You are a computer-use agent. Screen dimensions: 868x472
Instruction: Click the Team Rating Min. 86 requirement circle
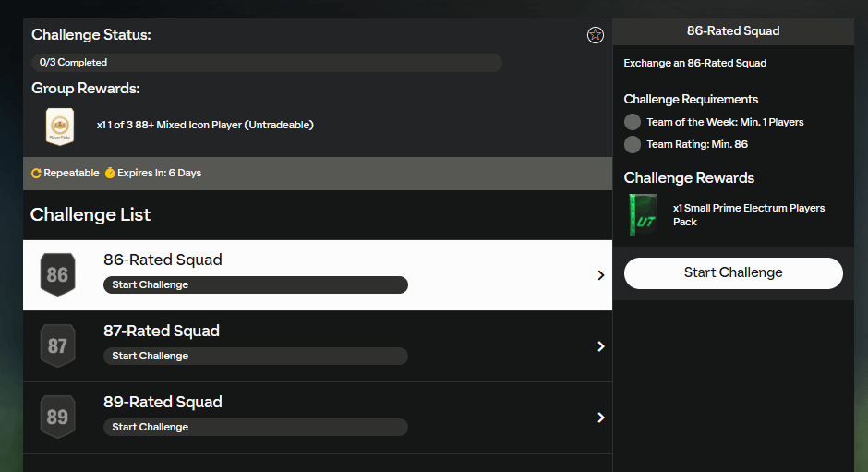tap(633, 144)
